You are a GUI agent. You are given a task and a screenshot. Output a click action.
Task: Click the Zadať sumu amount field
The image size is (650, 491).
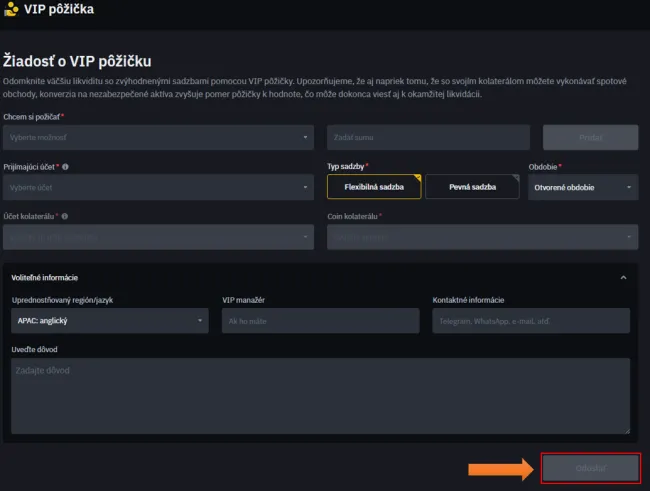pyautogui.click(x=432, y=137)
